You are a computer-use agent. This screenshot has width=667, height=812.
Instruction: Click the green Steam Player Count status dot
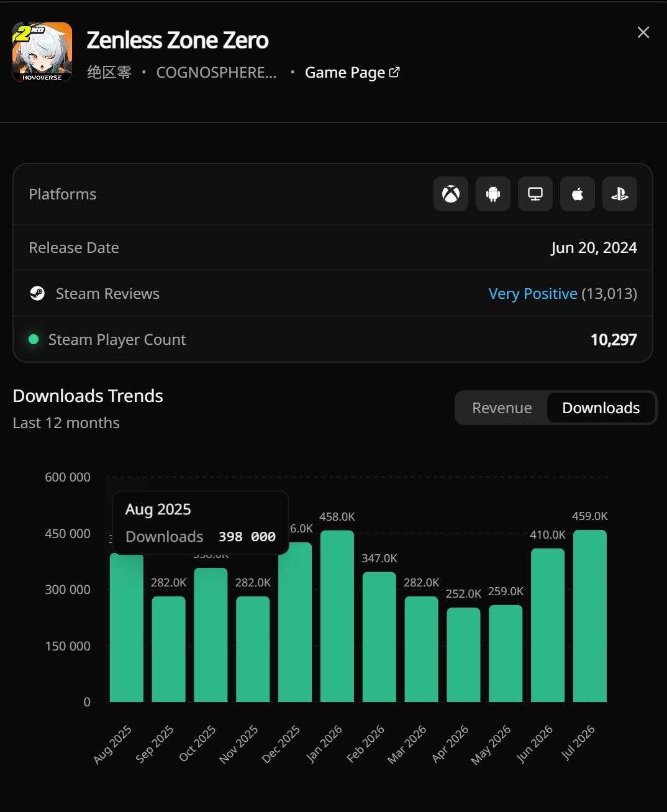(x=34, y=339)
